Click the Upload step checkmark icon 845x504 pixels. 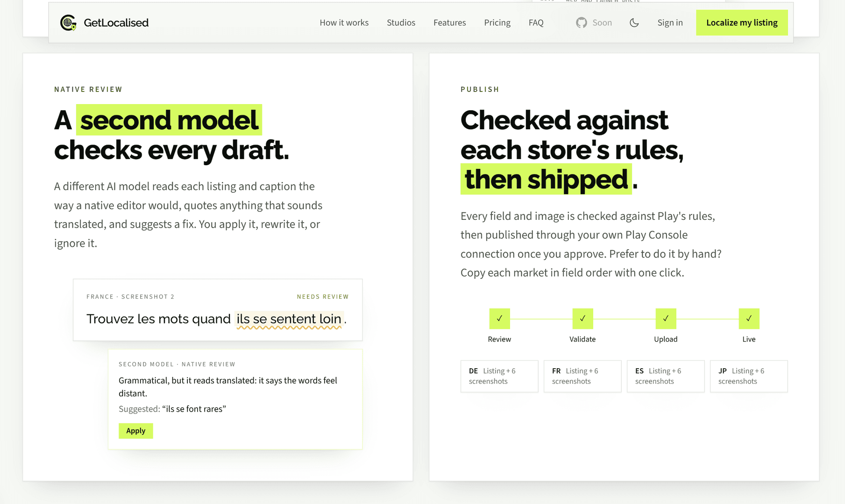666,319
